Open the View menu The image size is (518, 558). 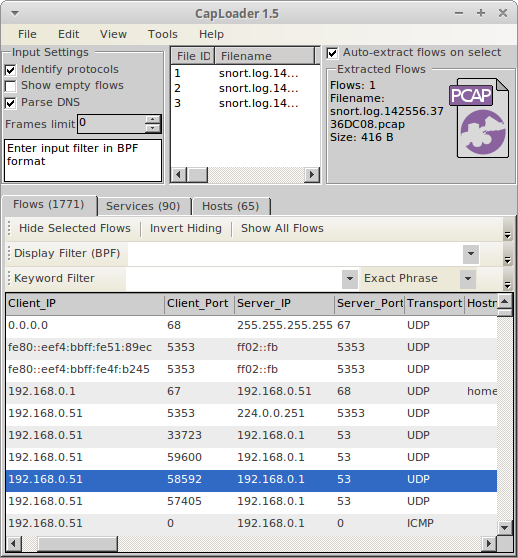(x=113, y=34)
